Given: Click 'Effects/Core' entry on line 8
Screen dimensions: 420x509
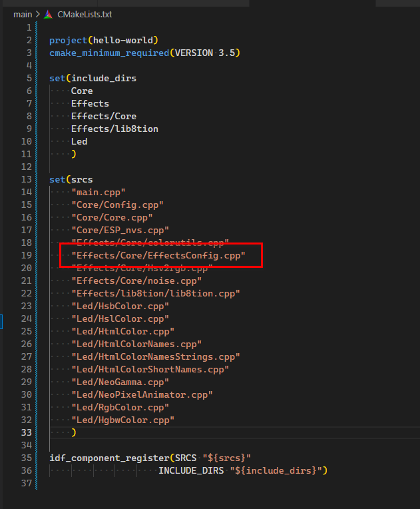Looking at the screenshot, I should (x=104, y=116).
